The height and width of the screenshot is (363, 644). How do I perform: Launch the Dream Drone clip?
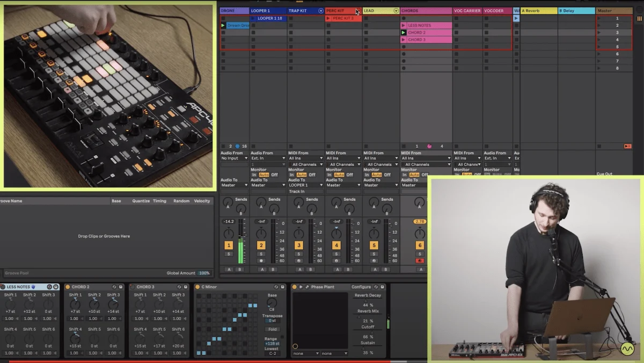[223, 25]
